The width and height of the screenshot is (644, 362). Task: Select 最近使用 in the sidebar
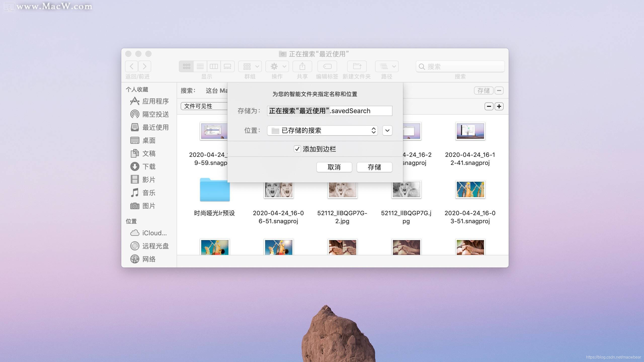(150, 127)
